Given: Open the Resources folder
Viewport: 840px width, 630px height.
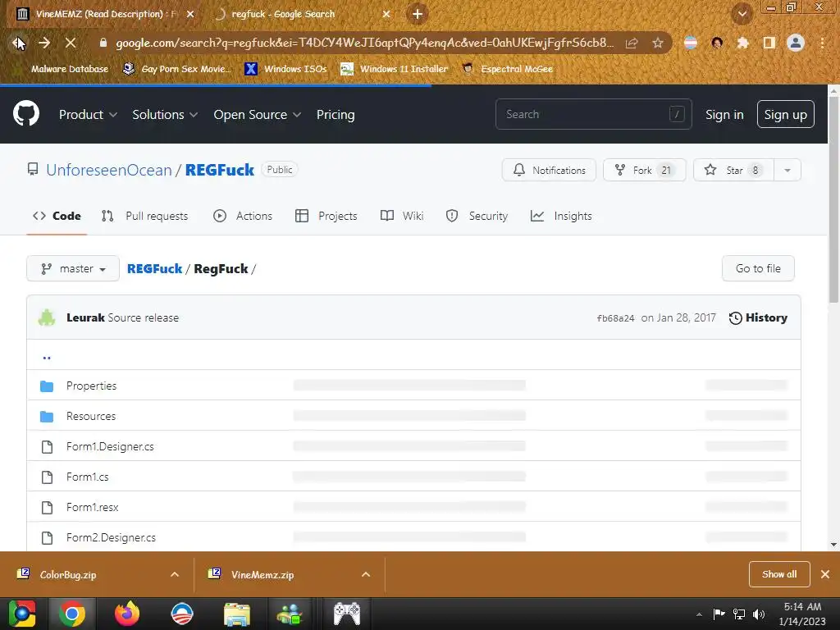Looking at the screenshot, I should click(x=90, y=416).
